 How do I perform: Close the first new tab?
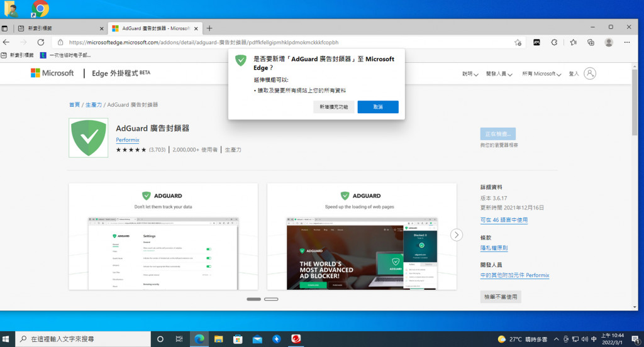click(x=101, y=28)
